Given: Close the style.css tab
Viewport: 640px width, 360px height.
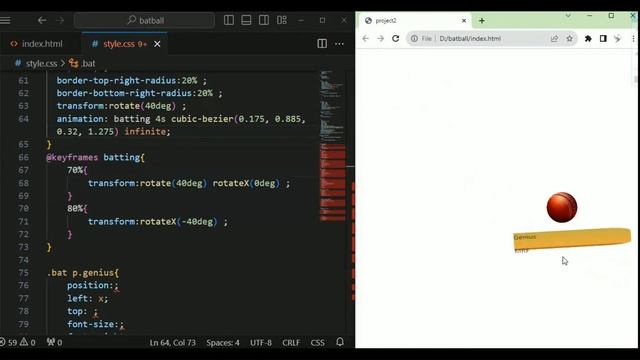Looking at the screenshot, I should tap(157, 44).
